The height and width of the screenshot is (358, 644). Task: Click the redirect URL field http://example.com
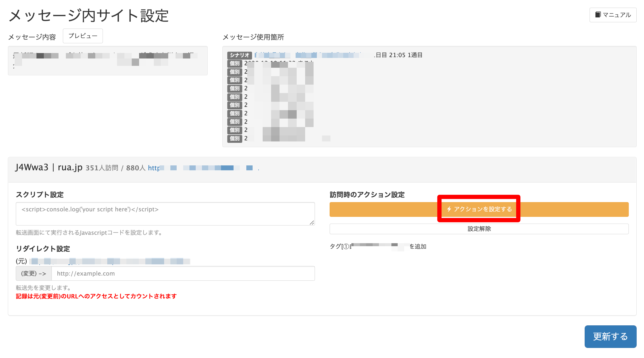183,273
